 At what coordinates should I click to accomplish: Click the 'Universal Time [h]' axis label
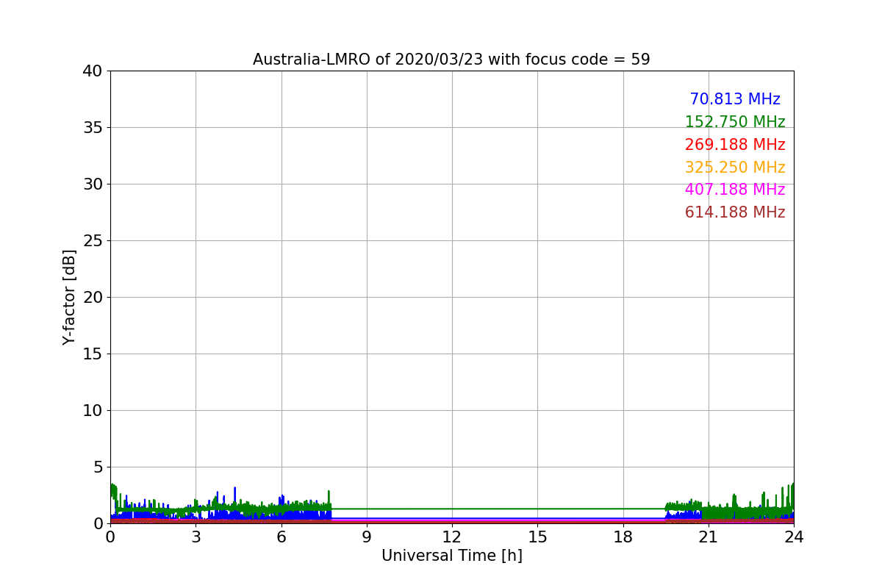(452, 556)
